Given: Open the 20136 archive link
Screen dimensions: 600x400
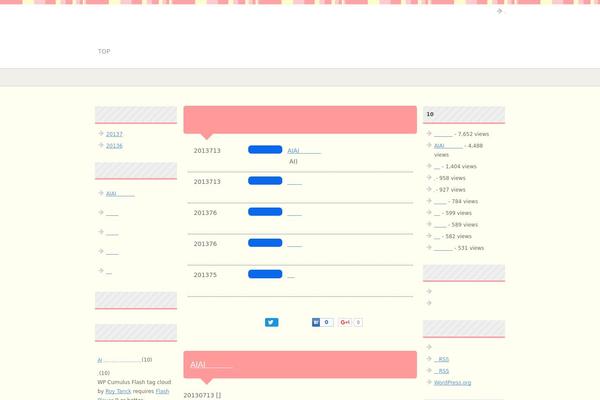Looking at the screenshot, I should pyautogui.click(x=114, y=146).
